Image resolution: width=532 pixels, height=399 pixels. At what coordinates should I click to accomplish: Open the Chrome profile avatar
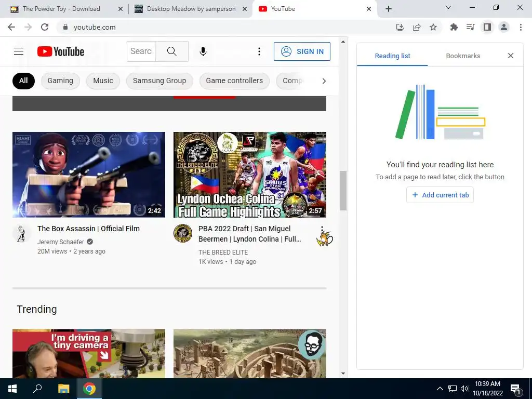pos(504,27)
